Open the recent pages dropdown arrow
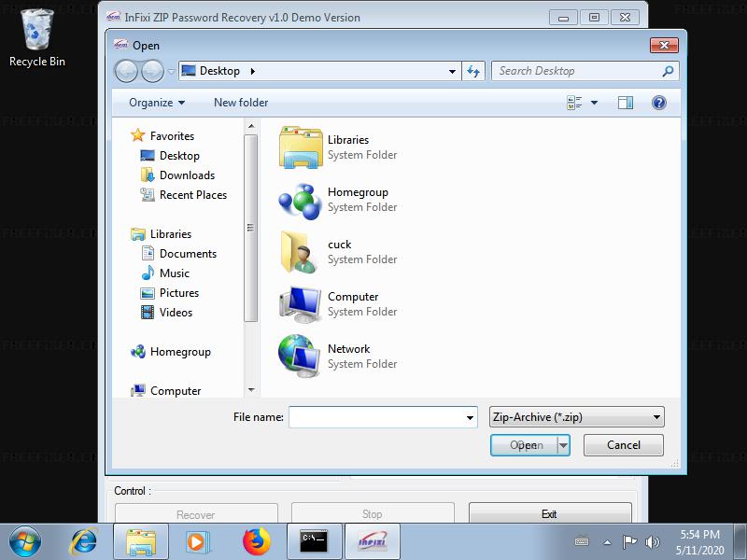The image size is (747, 560). click(171, 72)
